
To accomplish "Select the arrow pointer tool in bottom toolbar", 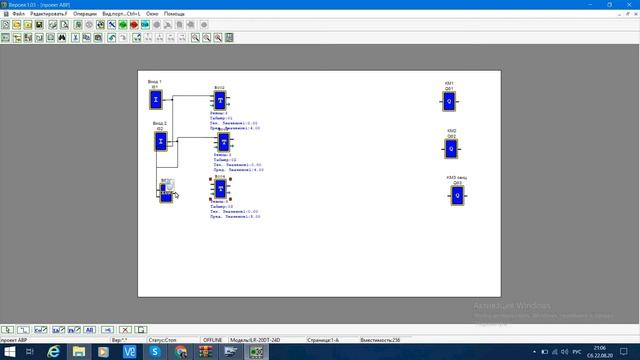I will (7, 329).
